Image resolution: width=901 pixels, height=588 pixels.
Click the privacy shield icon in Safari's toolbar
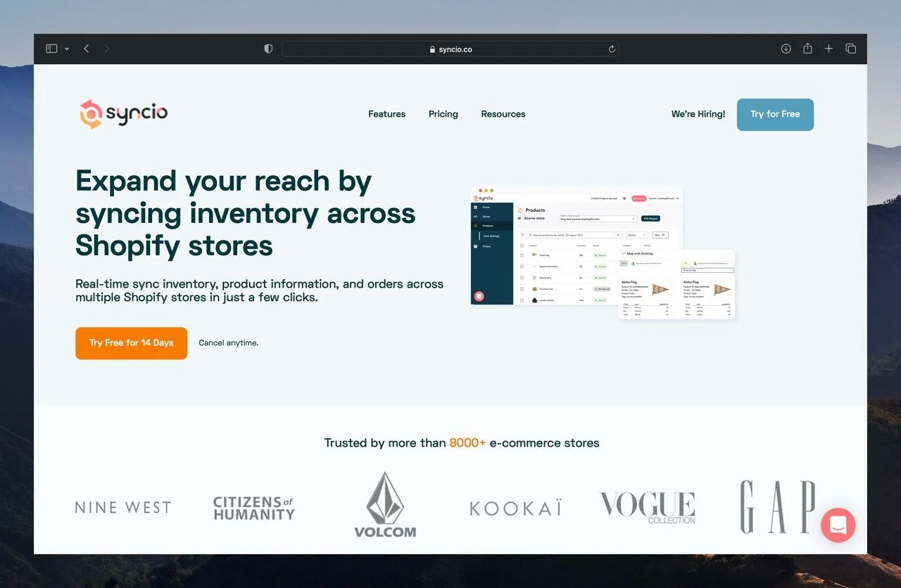click(x=267, y=49)
